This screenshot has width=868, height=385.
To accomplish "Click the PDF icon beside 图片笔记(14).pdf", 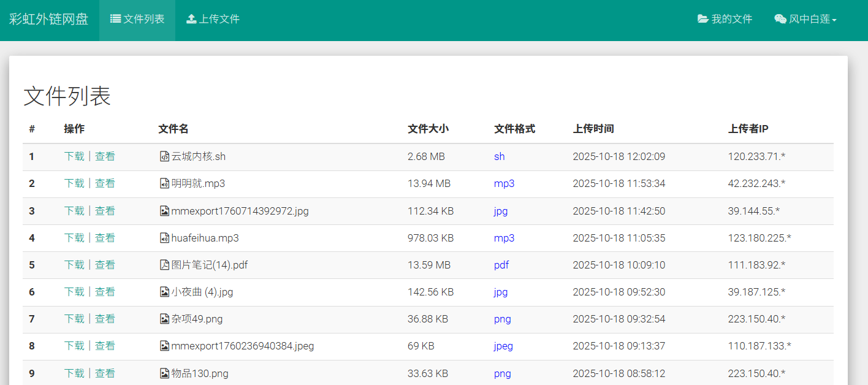I will (x=164, y=265).
